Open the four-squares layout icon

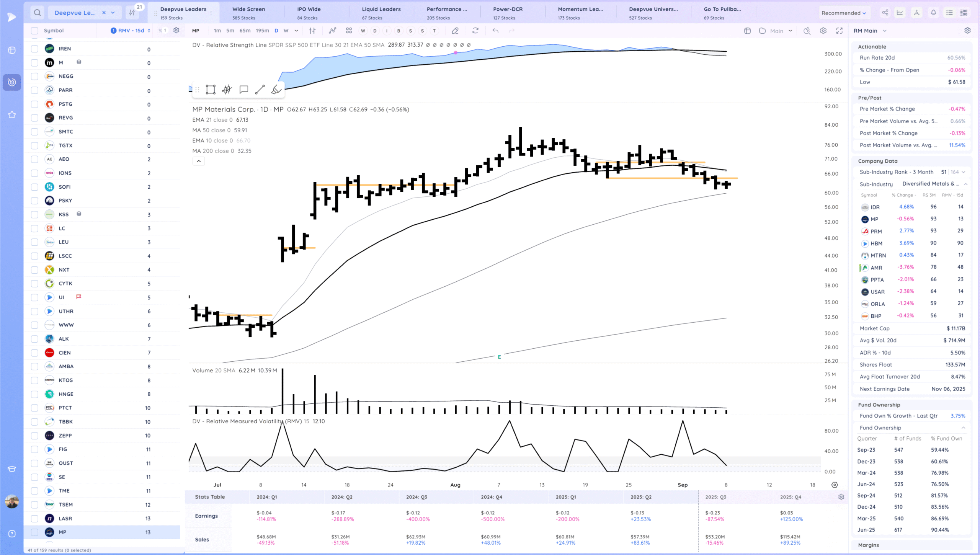click(349, 31)
